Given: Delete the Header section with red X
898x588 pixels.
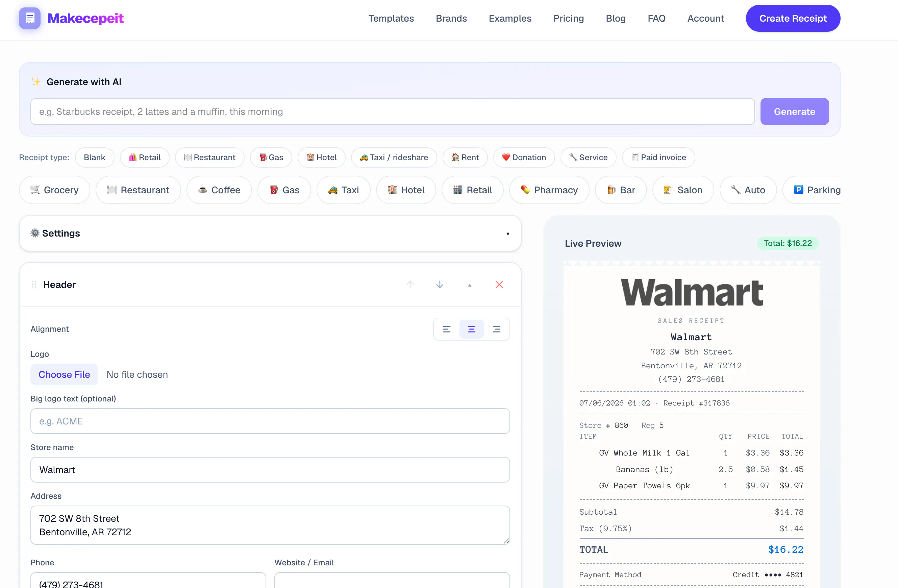Looking at the screenshot, I should (499, 285).
